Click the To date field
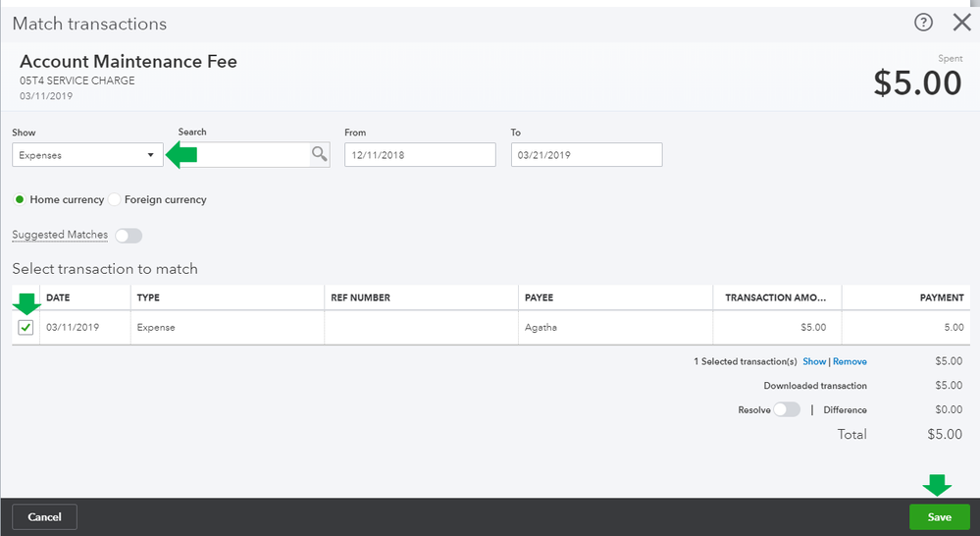980x536 pixels. [x=587, y=155]
